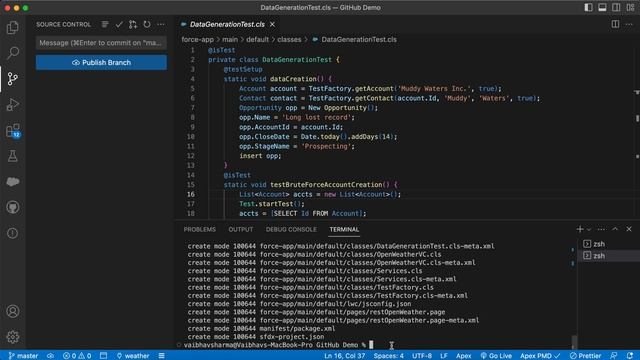This screenshot has width=640, height=360.
Task: Open the Extensions view with badge 12
Action: tap(13, 131)
